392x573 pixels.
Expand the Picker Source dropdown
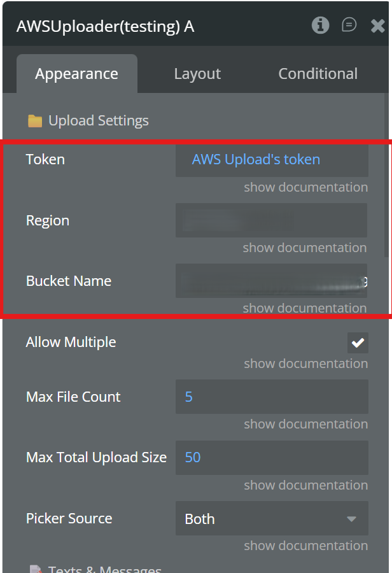pos(272,519)
